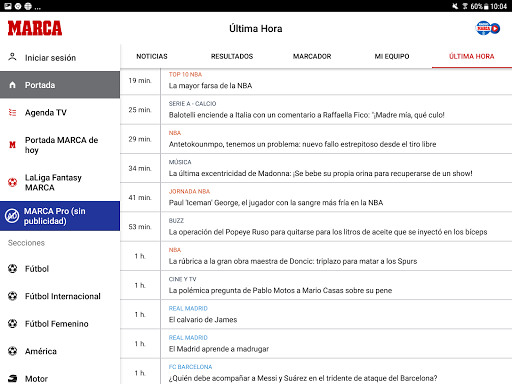Open the Marcador tab
This screenshot has height=384, width=512.
point(312,56)
